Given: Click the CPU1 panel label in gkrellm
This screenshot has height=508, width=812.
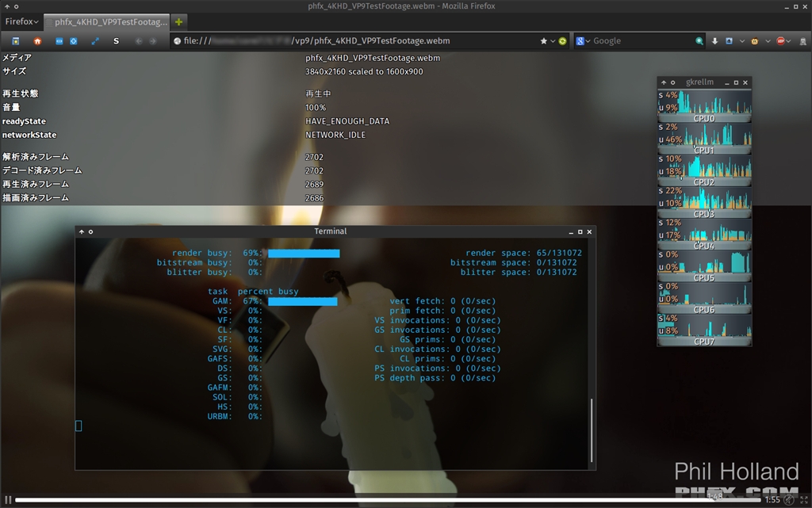Looking at the screenshot, I should point(704,150).
